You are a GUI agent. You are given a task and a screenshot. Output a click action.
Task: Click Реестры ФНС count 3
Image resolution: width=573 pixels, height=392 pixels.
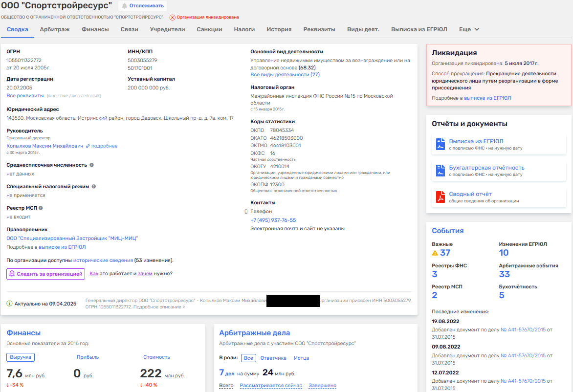tap(435, 274)
